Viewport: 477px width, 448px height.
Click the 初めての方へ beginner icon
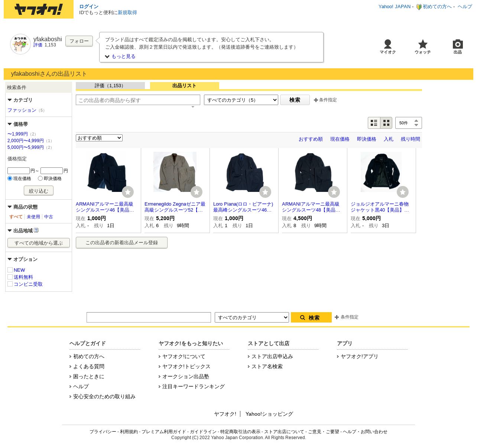pos(419,7)
